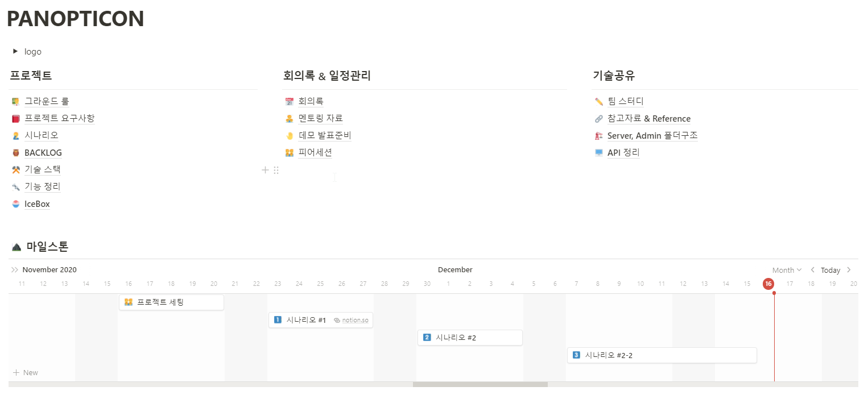Viewport: 868px width, 399px height.
Task: Click + New to add a timeline entry
Action: (x=25, y=372)
